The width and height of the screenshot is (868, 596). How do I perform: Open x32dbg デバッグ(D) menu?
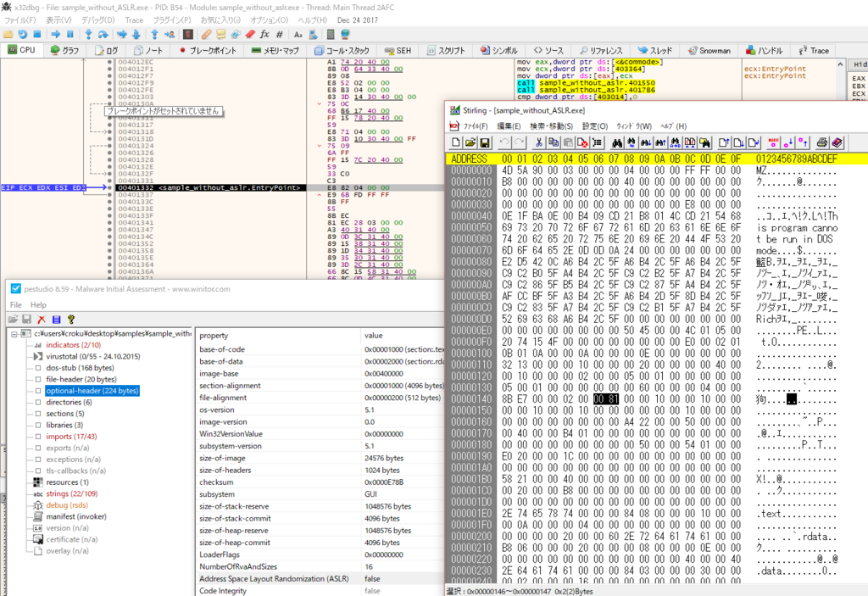(98, 20)
